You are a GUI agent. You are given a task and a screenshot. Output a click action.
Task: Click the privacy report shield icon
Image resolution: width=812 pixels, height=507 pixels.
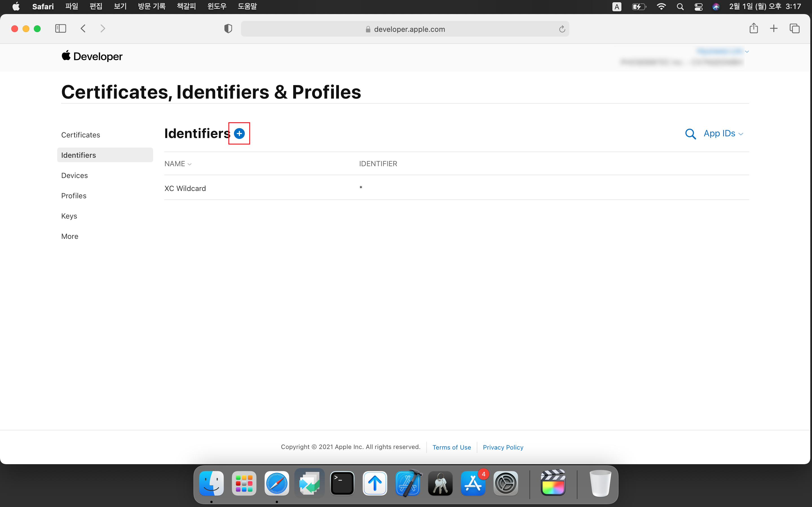228,29
